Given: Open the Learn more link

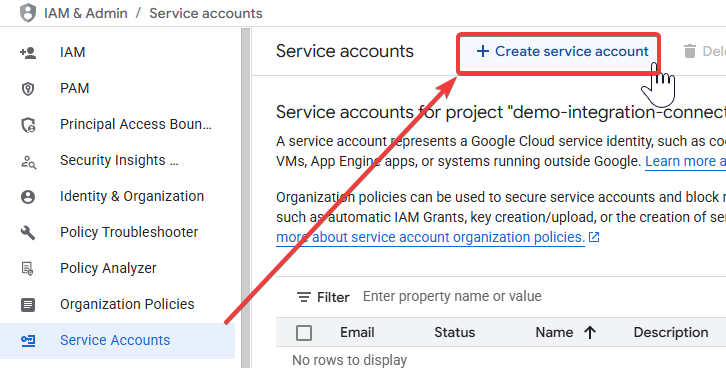Looking at the screenshot, I should click(685, 161).
